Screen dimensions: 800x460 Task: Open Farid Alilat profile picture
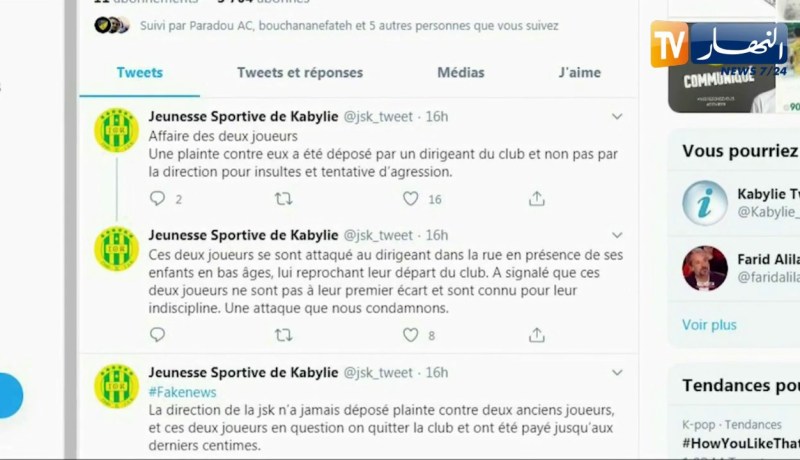pos(705,268)
